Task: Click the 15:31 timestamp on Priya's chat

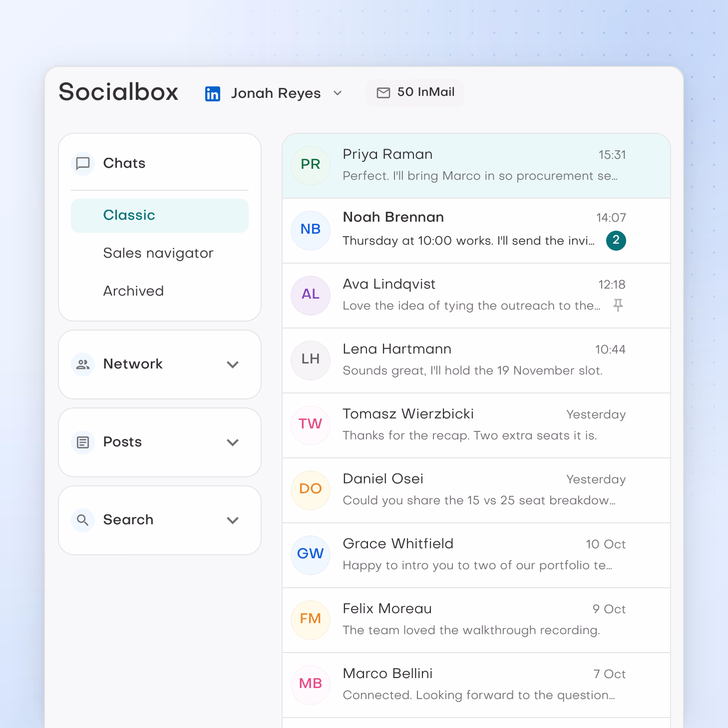Action: point(612,155)
